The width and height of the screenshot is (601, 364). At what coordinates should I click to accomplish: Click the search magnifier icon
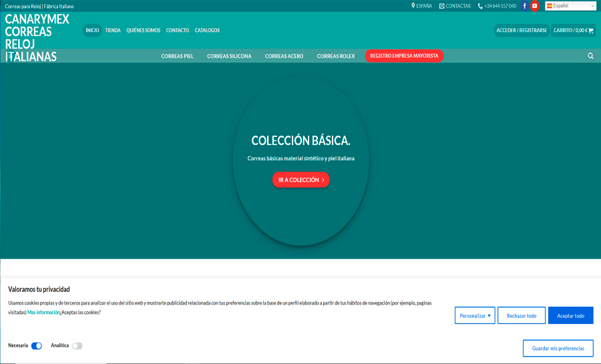(x=591, y=56)
